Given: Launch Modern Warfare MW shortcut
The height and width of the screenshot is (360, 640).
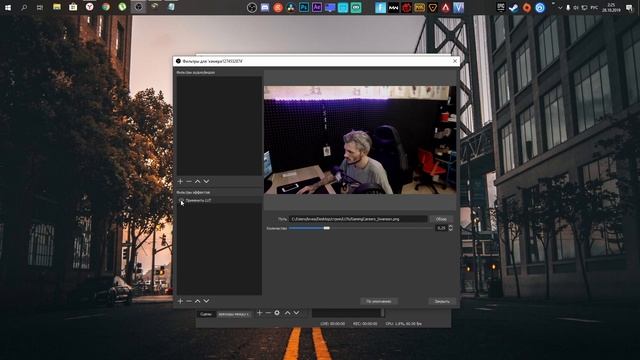Looking at the screenshot, I should coord(393,7).
